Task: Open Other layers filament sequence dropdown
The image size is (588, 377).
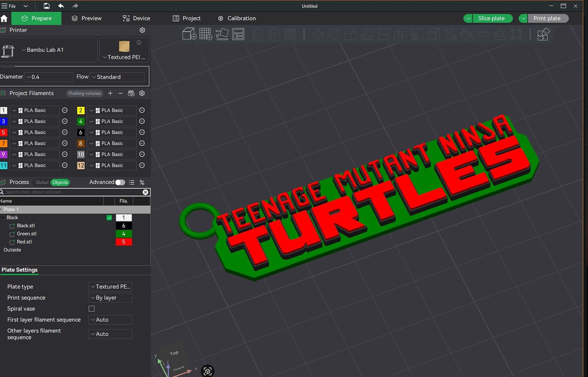Action: click(x=110, y=334)
